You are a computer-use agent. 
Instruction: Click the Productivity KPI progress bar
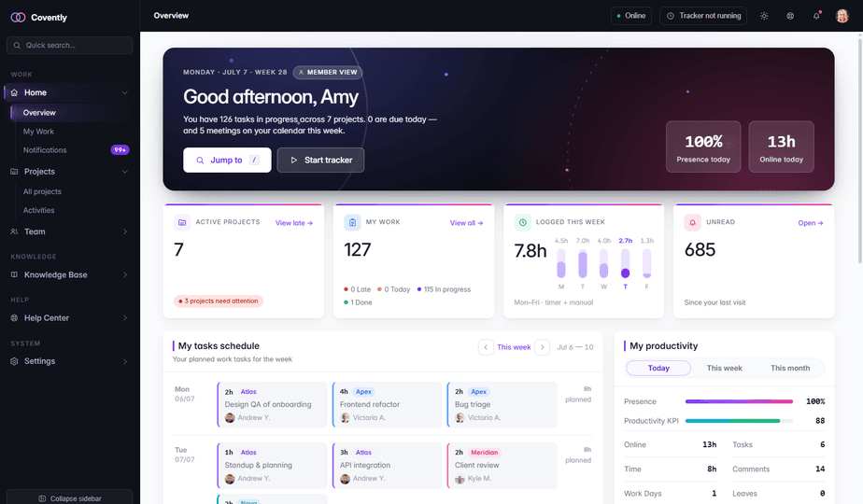[739, 421]
